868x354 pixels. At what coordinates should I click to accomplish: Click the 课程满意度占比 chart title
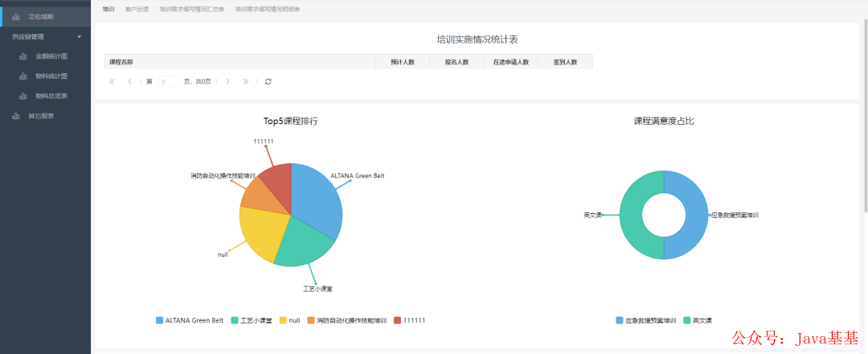point(664,121)
